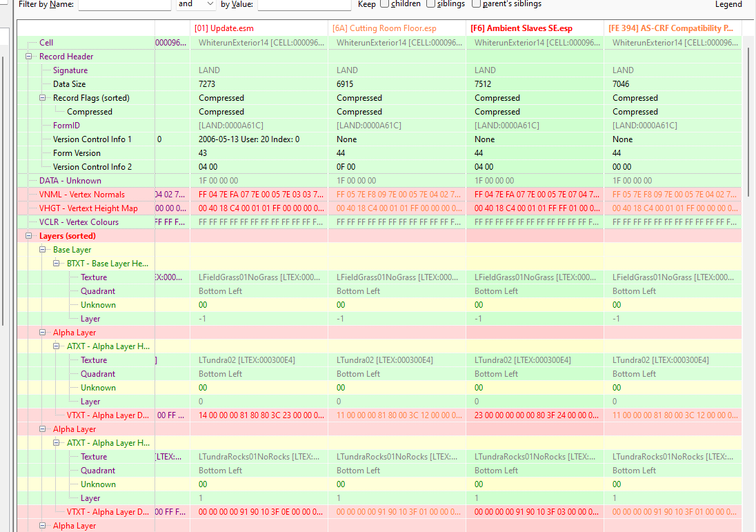Click LTundraRocks01NoRocks texture in Cutting Room Floor column

coord(397,457)
